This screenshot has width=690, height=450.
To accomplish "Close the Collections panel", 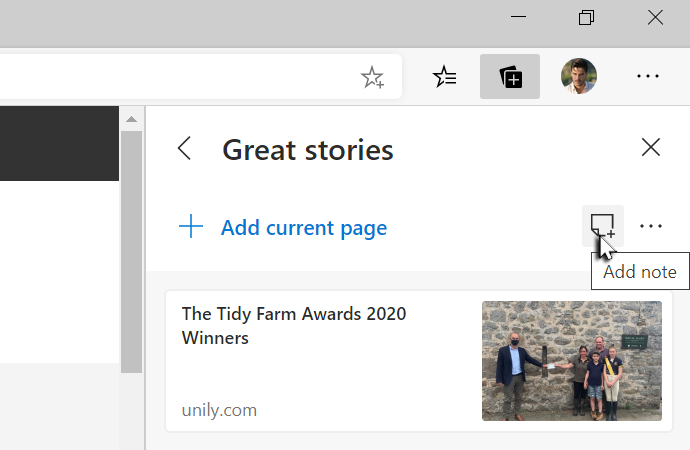I will pos(650,148).
